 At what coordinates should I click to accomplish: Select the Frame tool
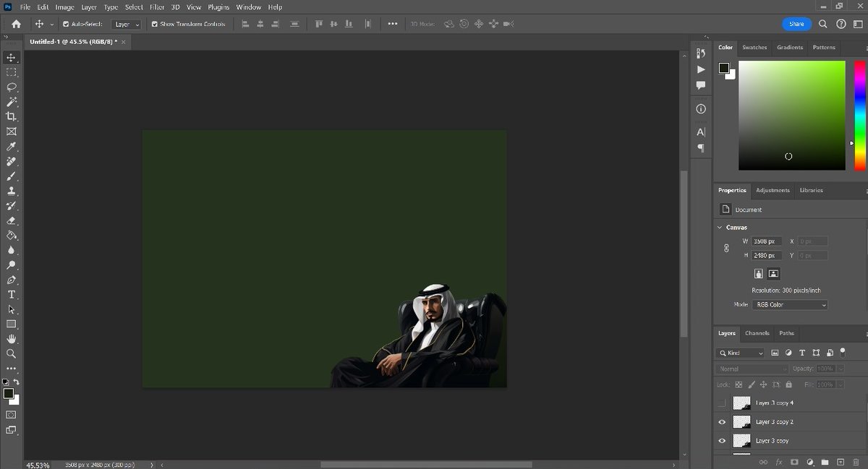12,132
